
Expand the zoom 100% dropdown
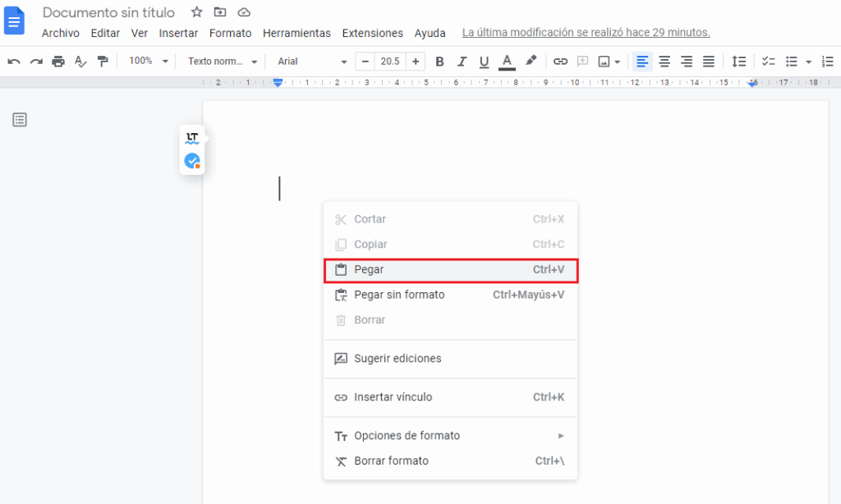click(x=149, y=62)
